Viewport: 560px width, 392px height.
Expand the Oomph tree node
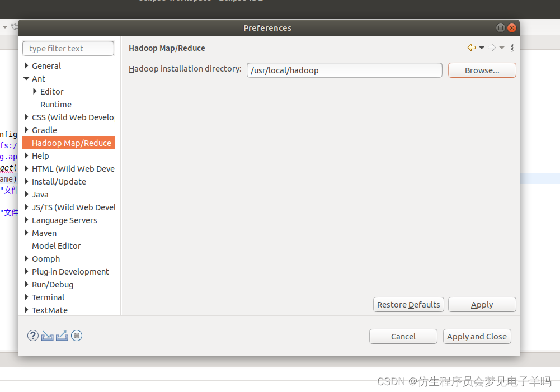pyautogui.click(x=26, y=258)
